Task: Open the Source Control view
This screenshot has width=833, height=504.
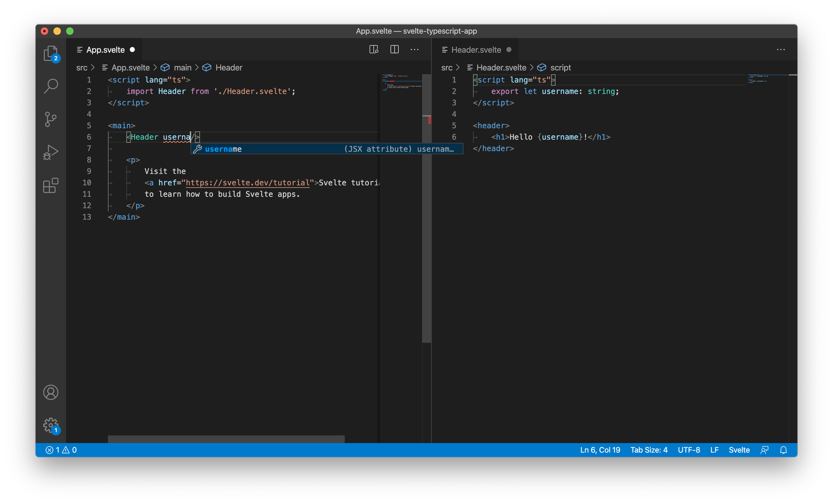Action: pyautogui.click(x=51, y=119)
